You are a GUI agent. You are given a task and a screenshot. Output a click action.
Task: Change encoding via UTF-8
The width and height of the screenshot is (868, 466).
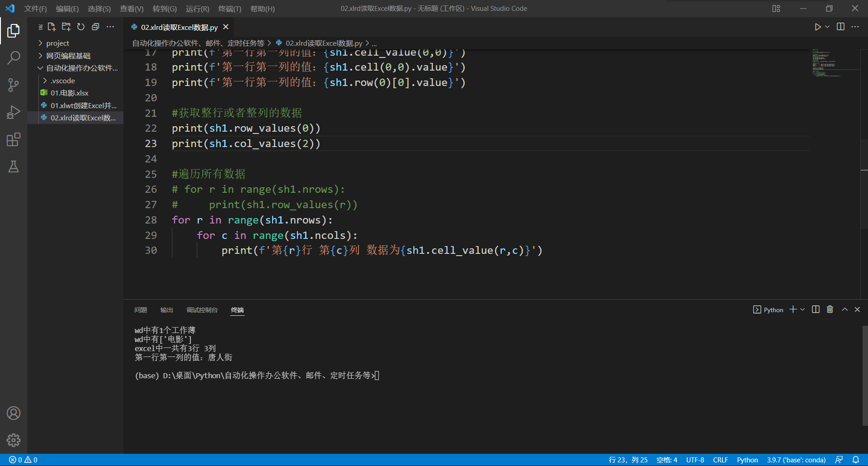tap(695, 460)
